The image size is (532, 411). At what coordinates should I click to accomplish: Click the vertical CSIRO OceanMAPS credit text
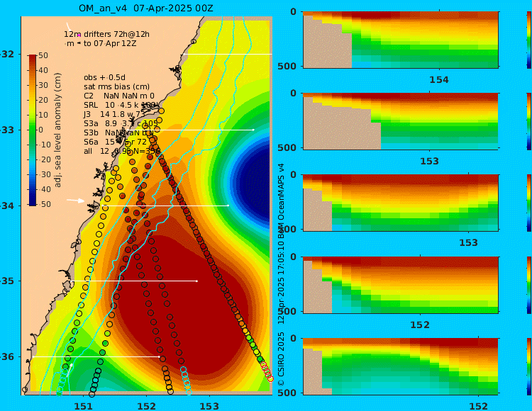[x=281, y=274]
